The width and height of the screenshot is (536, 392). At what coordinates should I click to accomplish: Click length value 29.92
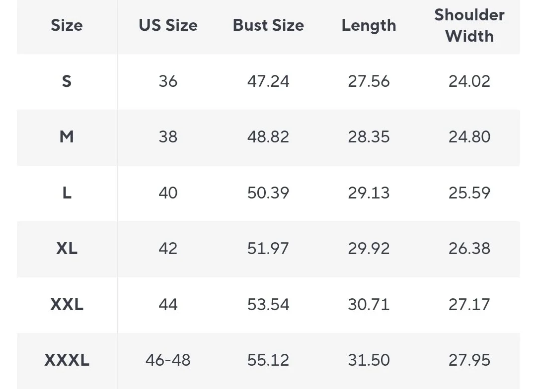click(x=369, y=248)
